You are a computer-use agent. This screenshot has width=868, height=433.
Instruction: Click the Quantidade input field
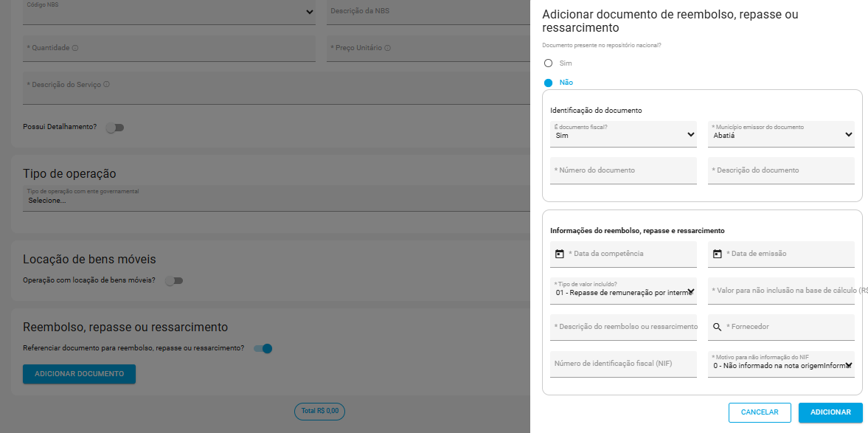(x=169, y=49)
